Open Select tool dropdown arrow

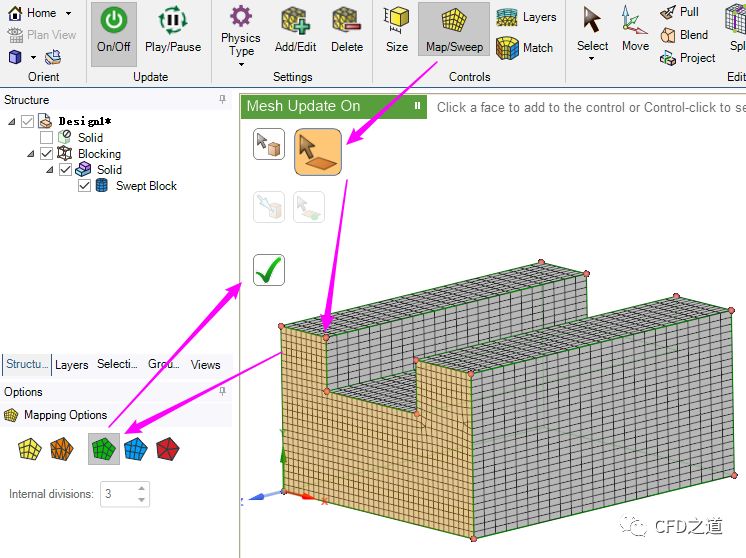(592, 59)
